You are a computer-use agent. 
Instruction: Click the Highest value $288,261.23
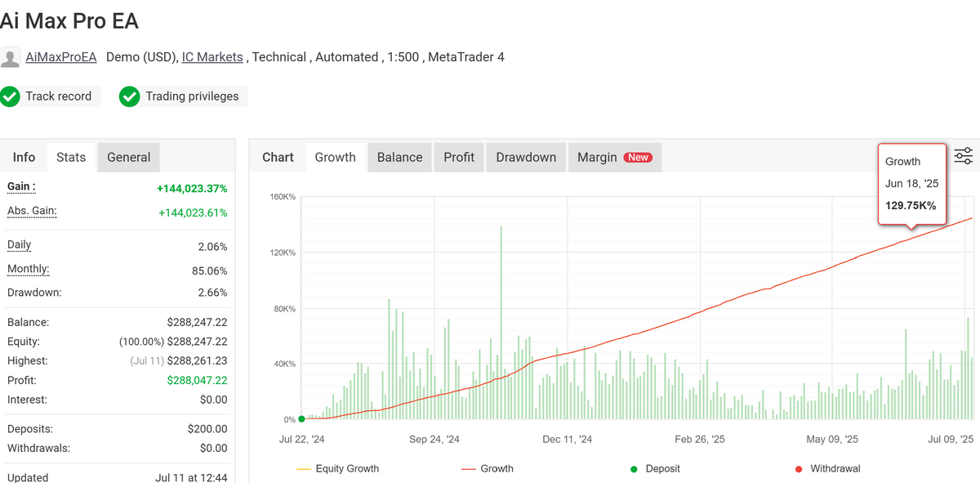coord(197,361)
